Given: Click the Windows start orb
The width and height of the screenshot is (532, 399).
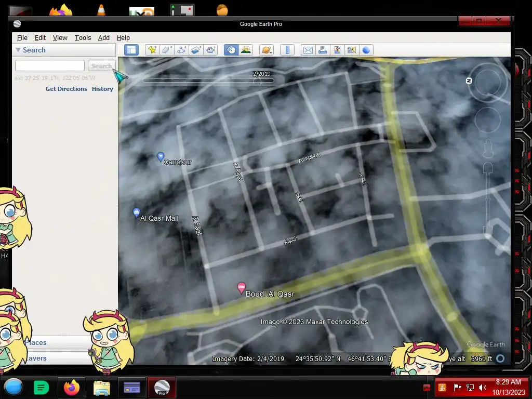Looking at the screenshot, I should [x=13, y=387].
